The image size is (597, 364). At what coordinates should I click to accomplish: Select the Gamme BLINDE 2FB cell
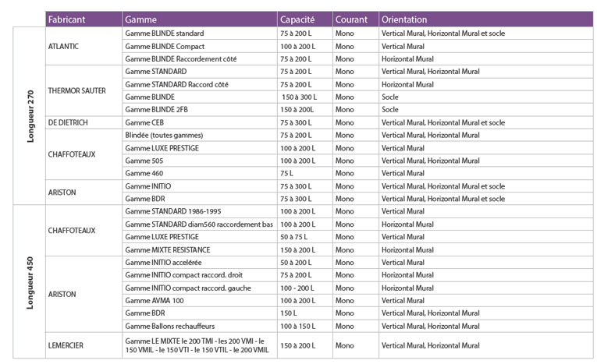[200, 110]
